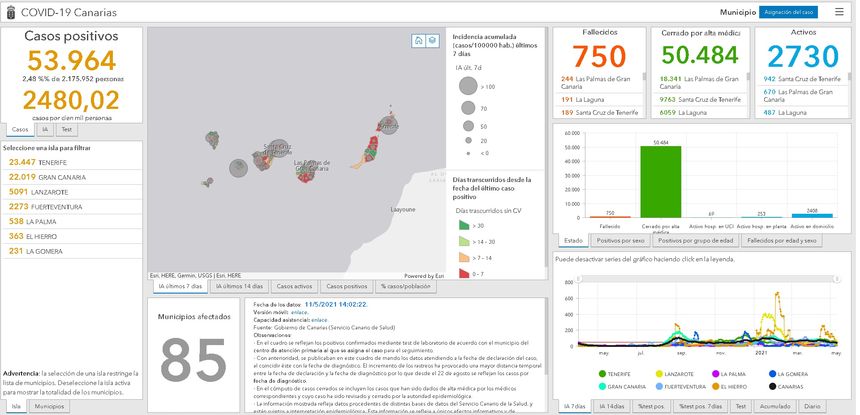Toggle TENERIFE series in chart legend
860x415 pixels.
(x=605, y=374)
